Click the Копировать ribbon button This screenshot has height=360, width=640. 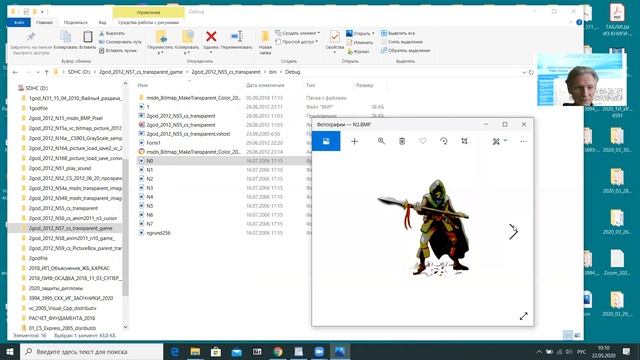click(65, 40)
